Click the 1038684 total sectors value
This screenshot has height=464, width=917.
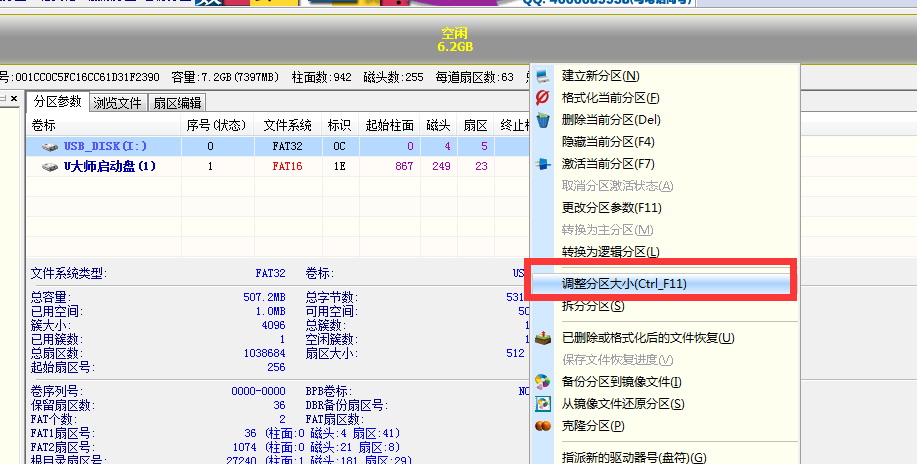click(x=264, y=353)
